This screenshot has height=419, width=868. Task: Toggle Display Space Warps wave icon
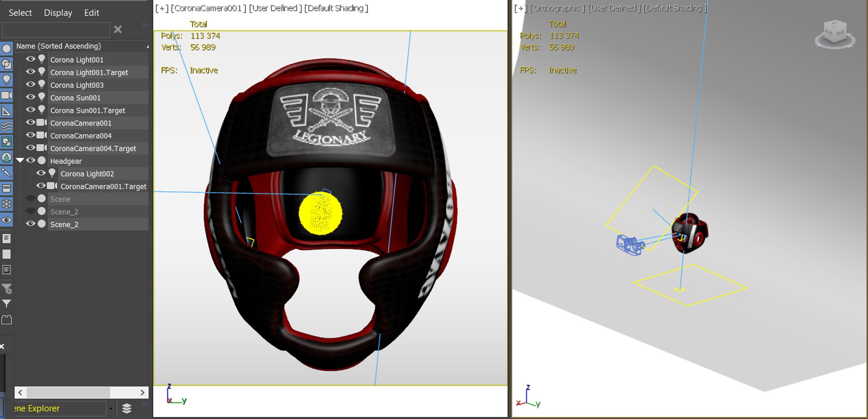(6, 126)
